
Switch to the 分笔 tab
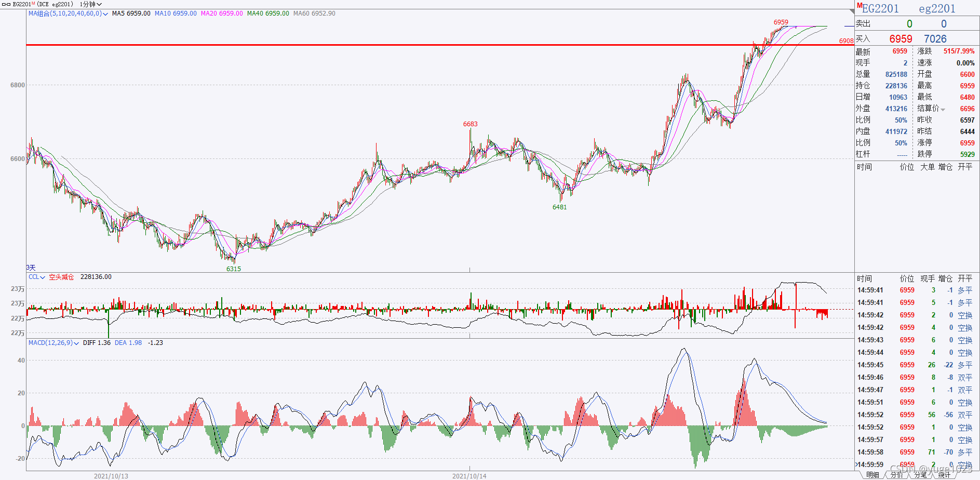pyautogui.click(x=920, y=475)
